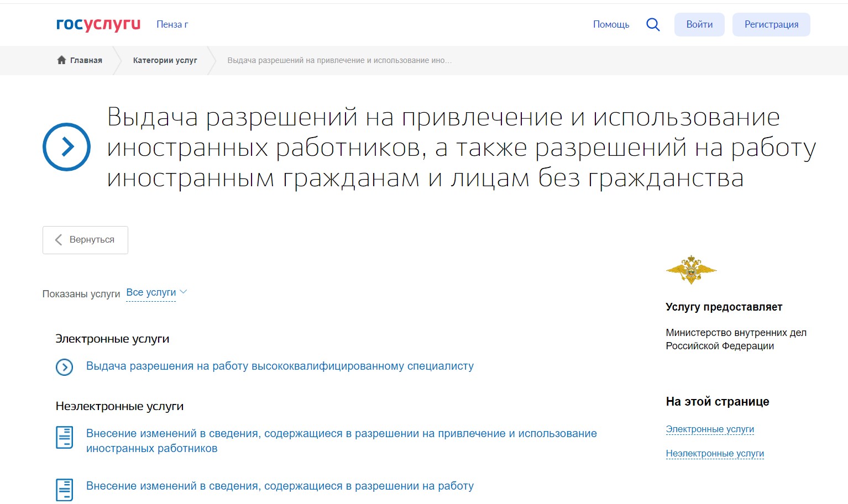848x504 pixels.
Task: Click the Ministry of Internal Affairs emblem
Action: 691,270
